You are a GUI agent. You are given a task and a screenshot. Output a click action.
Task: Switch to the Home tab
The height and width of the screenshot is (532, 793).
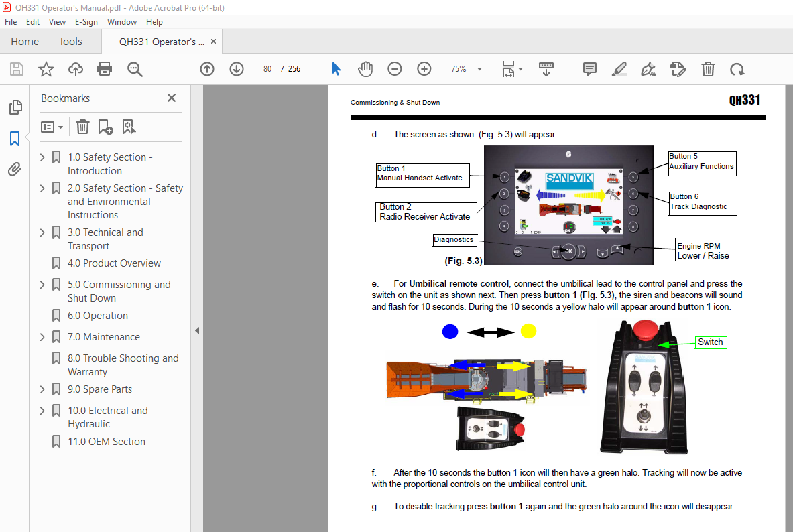coord(25,42)
